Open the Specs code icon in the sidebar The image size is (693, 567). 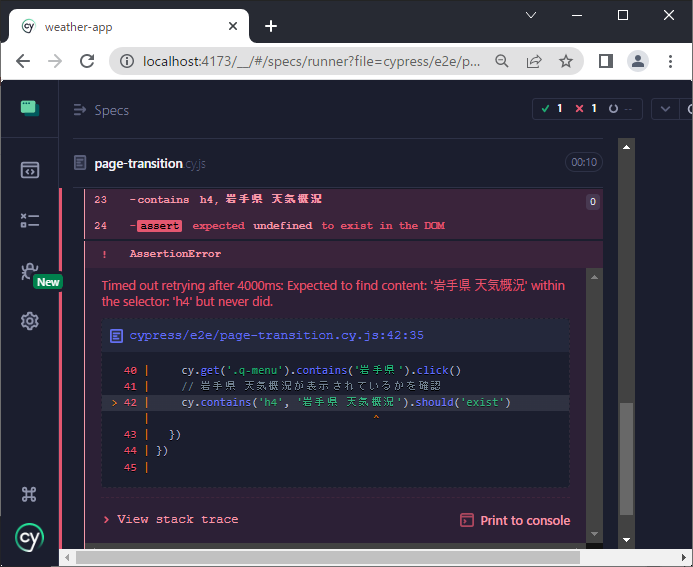tap(29, 170)
